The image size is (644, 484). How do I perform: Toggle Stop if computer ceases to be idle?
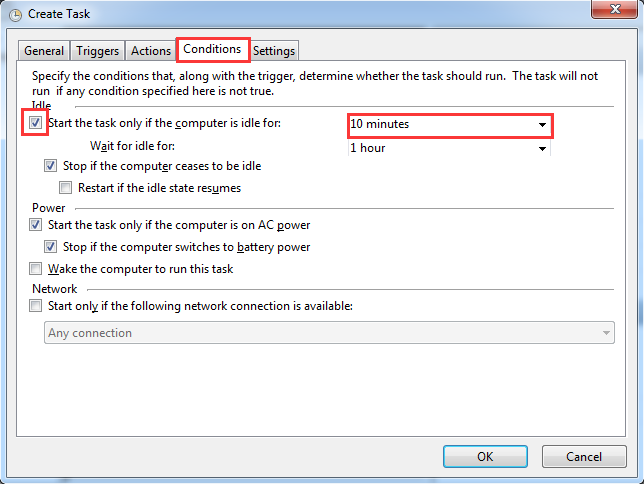(x=51, y=166)
